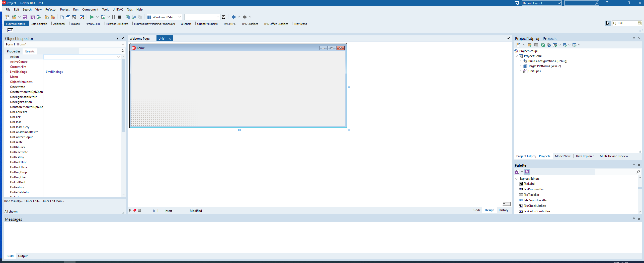
Task: Open the Form1 TForm1 object selector dropdown
Action: (x=123, y=44)
